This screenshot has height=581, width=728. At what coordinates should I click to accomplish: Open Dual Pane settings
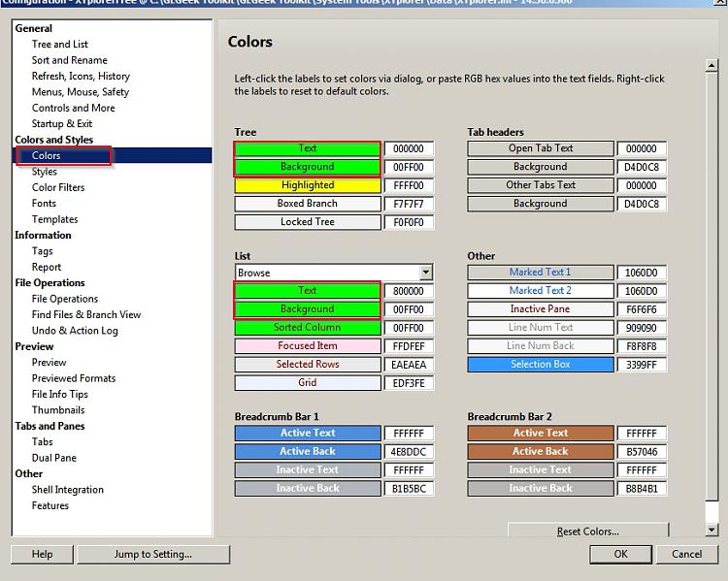pyautogui.click(x=54, y=458)
